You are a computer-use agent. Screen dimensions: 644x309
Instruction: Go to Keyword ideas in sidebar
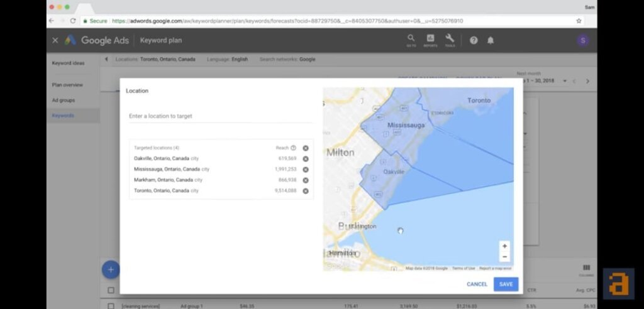68,63
